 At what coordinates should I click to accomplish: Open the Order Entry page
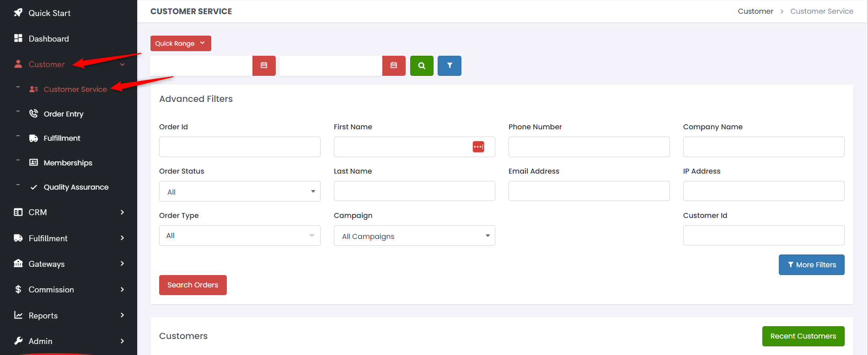tap(64, 114)
